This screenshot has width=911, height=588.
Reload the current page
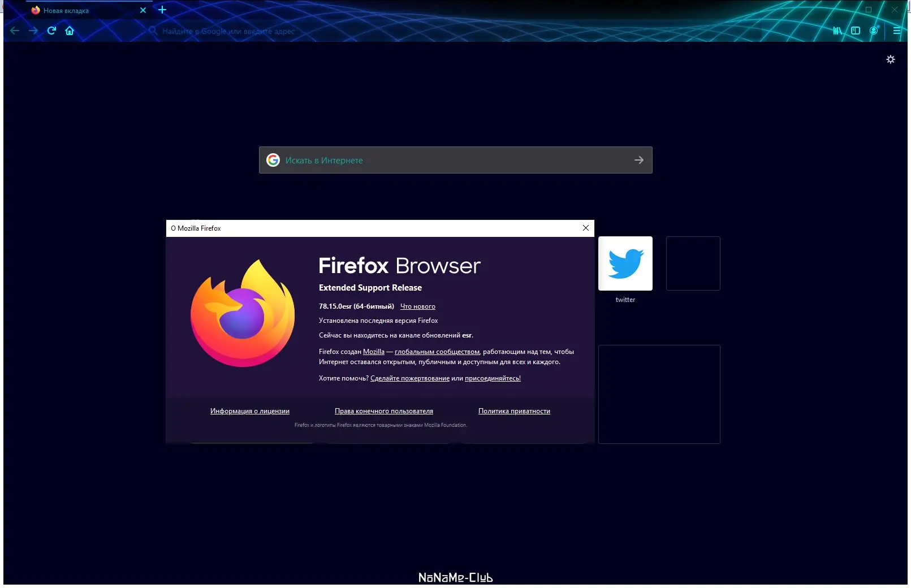51,31
